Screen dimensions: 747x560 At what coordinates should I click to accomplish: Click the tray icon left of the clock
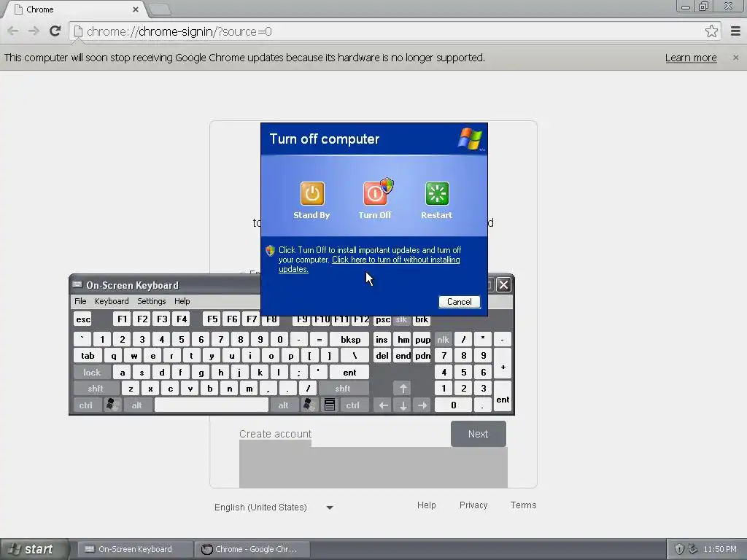coord(693,549)
